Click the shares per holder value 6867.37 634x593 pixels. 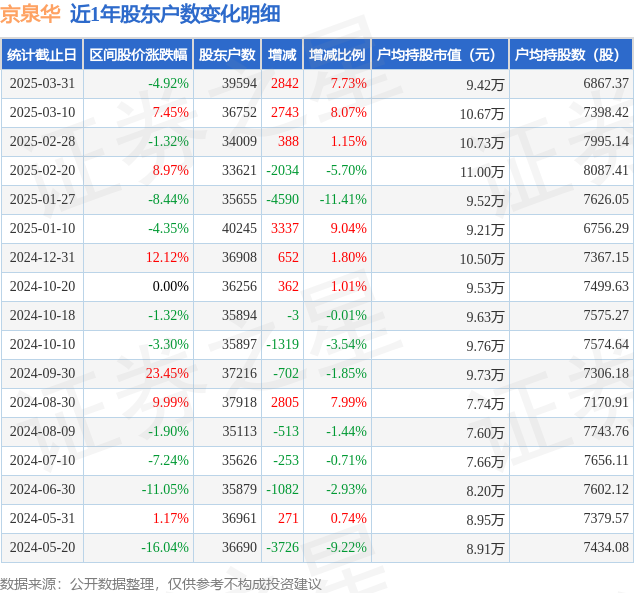click(606, 83)
